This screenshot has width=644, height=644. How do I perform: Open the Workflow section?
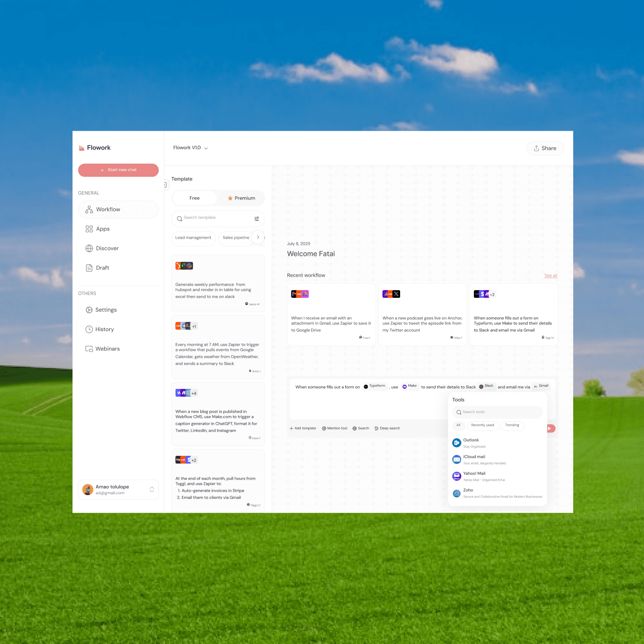point(118,209)
